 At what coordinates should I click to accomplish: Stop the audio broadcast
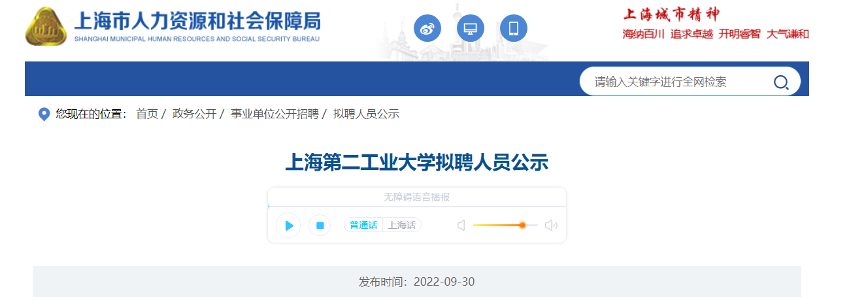click(320, 225)
